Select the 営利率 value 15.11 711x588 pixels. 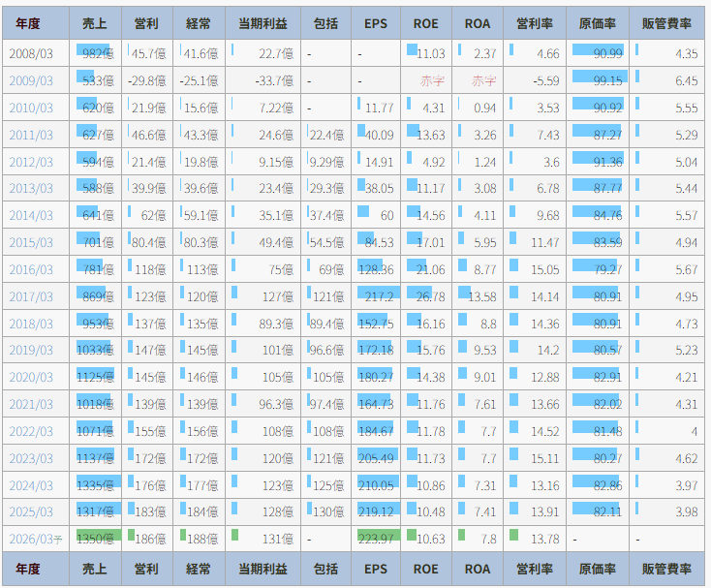(542, 458)
